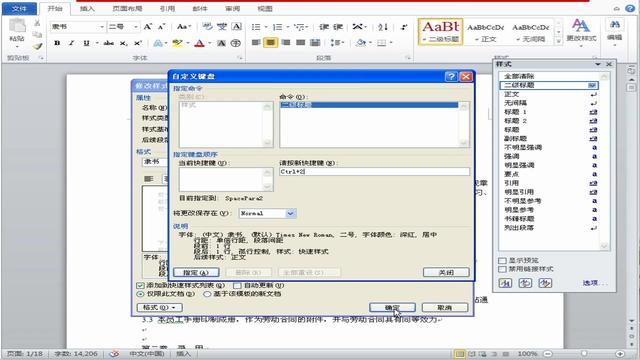Apply superscript formatting
The width and height of the screenshot is (640, 360).
[138, 43]
